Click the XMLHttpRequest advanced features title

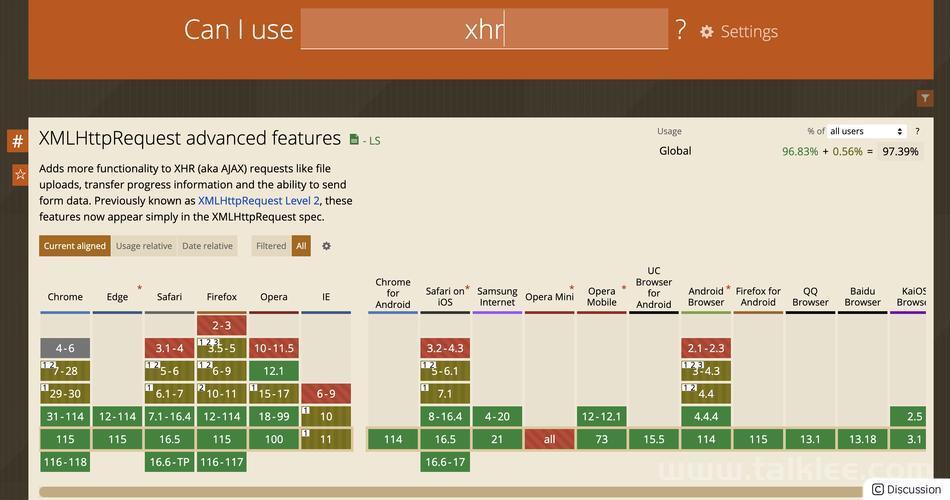click(x=190, y=138)
